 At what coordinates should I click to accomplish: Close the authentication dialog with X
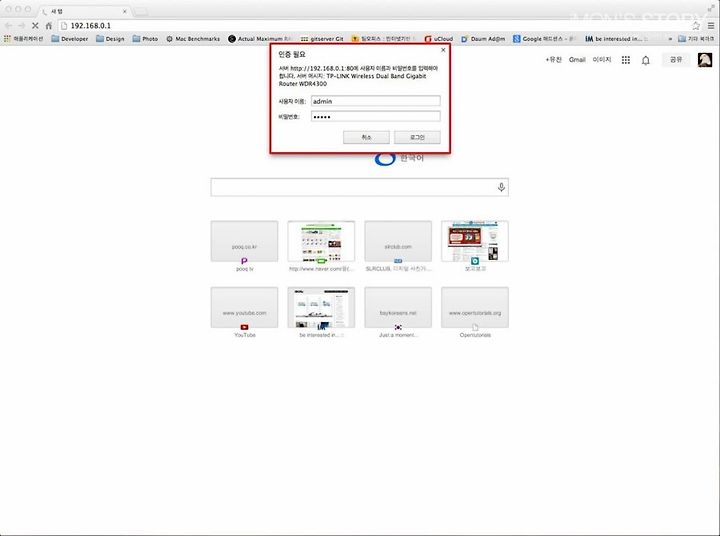[443, 50]
